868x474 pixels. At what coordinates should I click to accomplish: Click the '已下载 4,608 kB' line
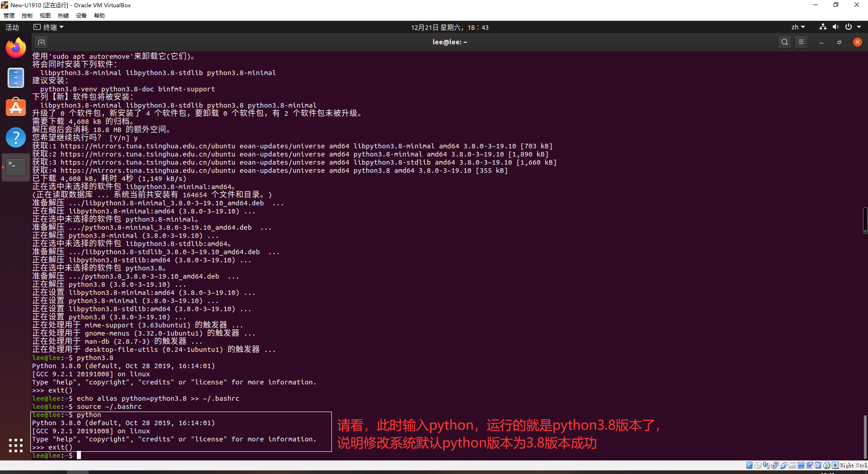[109, 179]
